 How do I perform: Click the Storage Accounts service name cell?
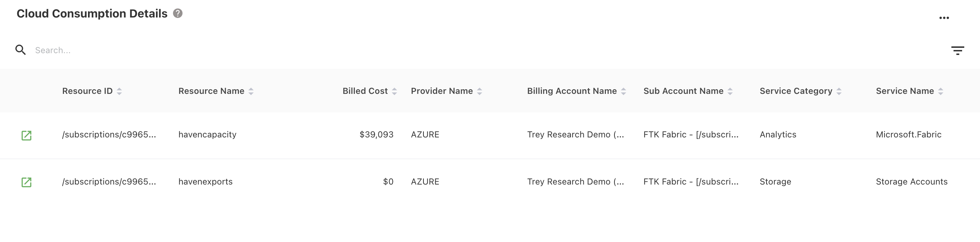tap(912, 182)
